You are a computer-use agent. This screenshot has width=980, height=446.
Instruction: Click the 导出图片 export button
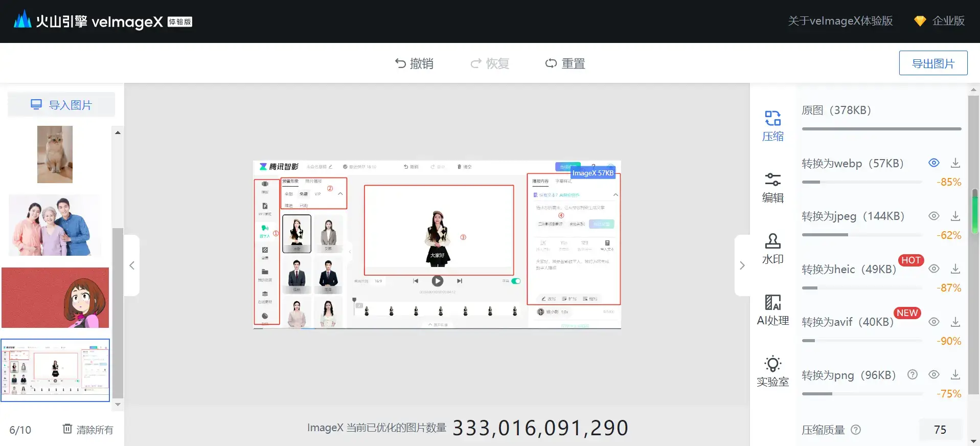pos(933,63)
